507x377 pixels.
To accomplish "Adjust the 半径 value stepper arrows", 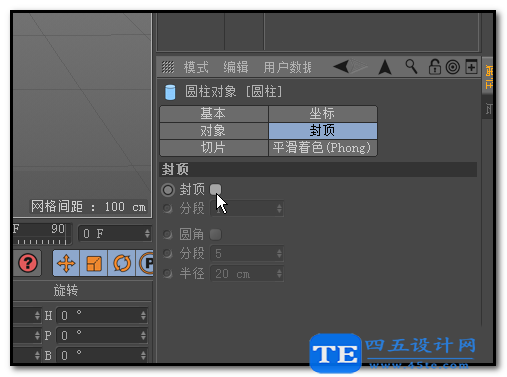I will tap(279, 274).
